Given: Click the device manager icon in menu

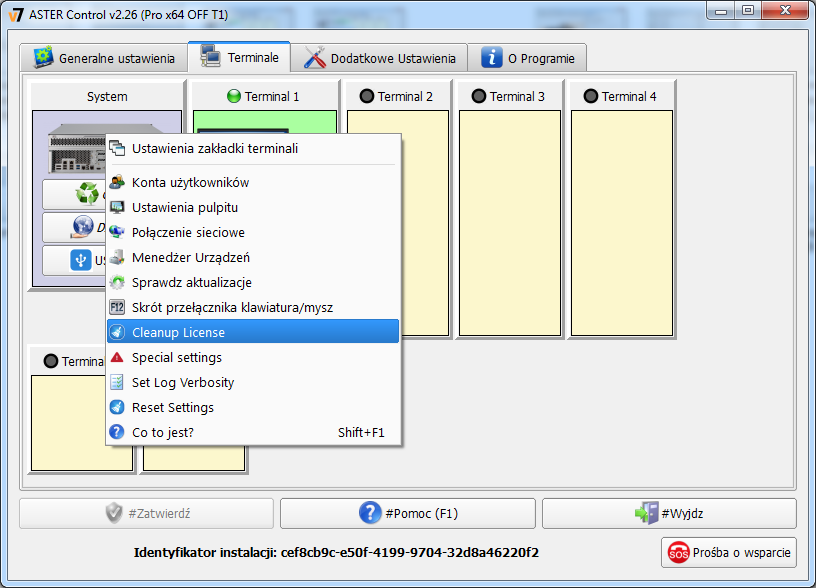Looking at the screenshot, I should click(x=117, y=257).
